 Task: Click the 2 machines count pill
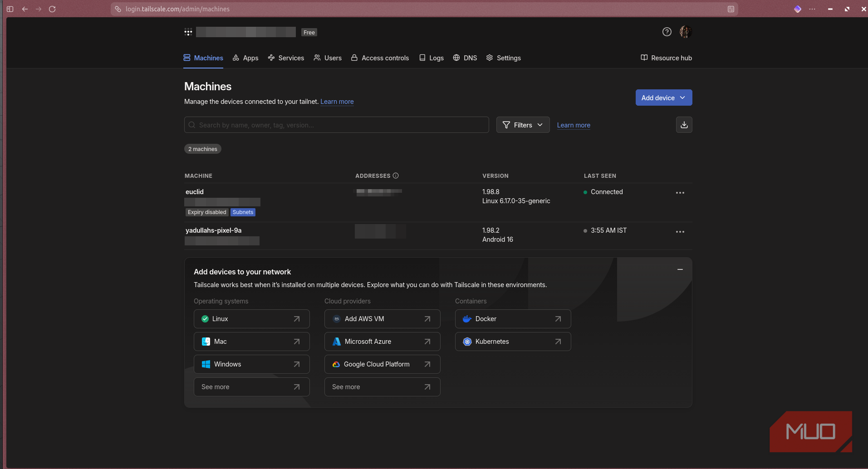click(x=202, y=149)
